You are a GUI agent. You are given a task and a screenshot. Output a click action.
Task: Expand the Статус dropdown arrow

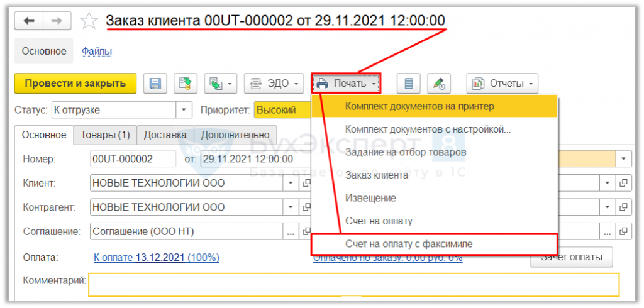tap(184, 110)
